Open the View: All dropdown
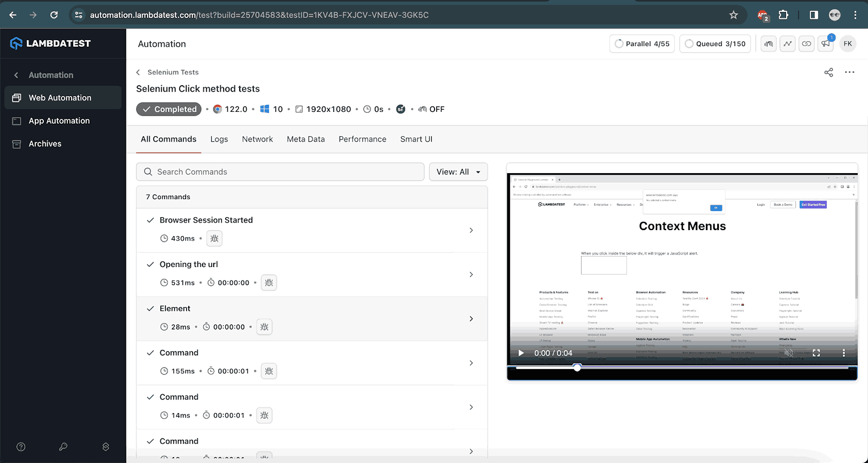Screen dimensions: 868x463 tap(458, 172)
